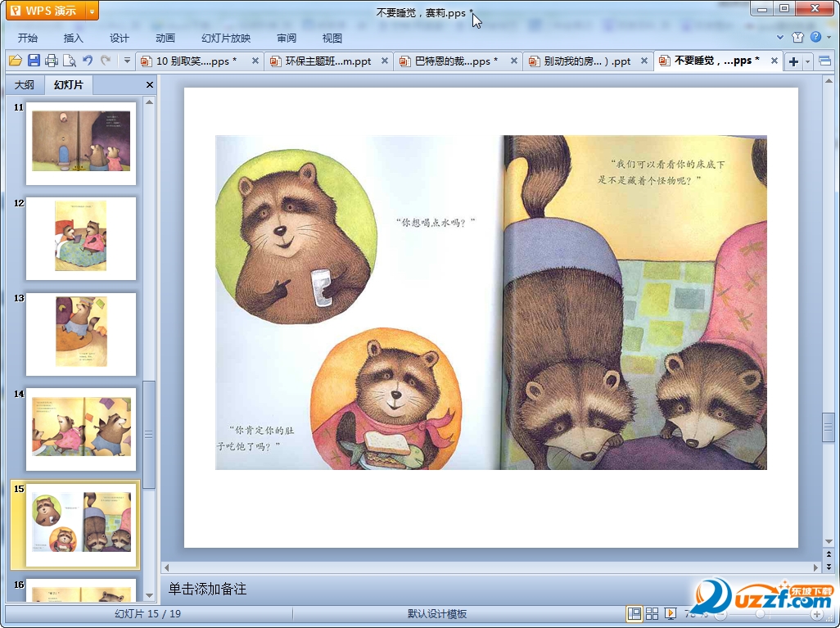Click the Open folder icon in toolbar
Viewport: 840px width, 628px height.
(x=15, y=61)
